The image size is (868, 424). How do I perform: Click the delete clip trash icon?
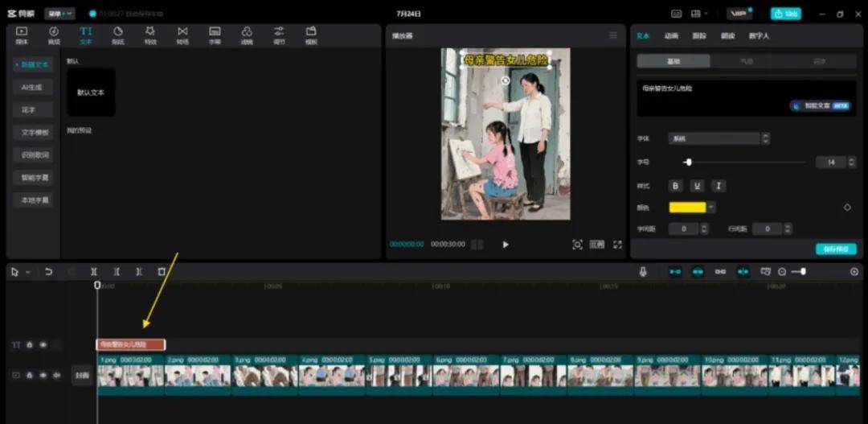[162, 272]
